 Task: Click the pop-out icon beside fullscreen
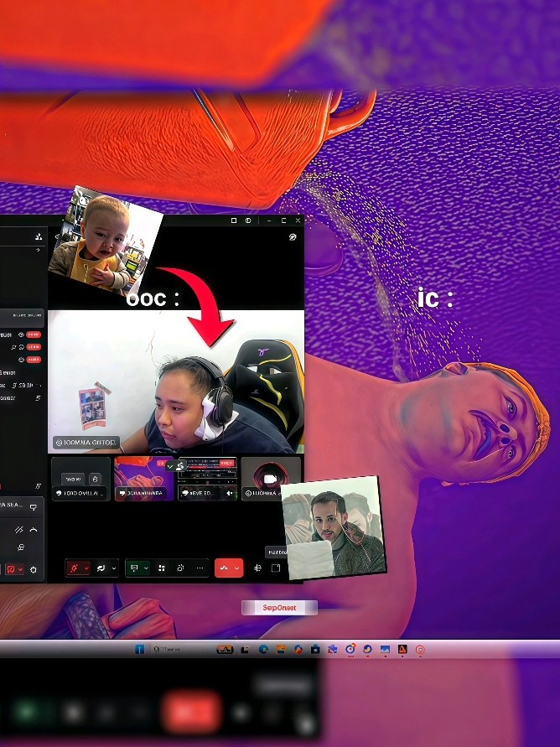[x=257, y=568]
